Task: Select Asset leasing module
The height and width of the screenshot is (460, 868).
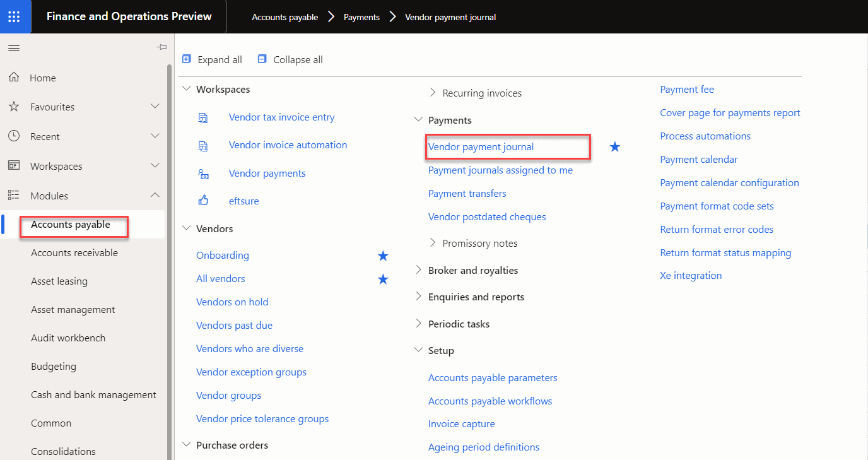Action: click(59, 281)
